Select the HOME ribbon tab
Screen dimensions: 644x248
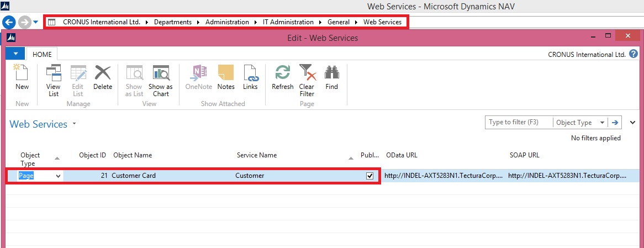(x=42, y=54)
